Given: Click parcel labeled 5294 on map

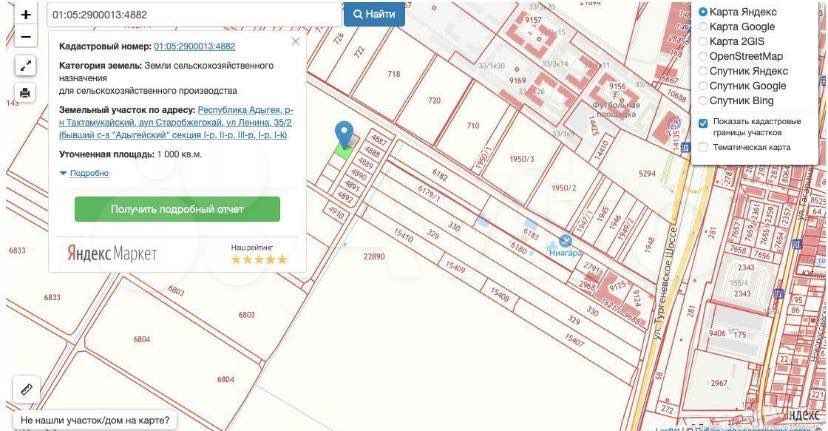Looking at the screenshot, I should (647, 173).
